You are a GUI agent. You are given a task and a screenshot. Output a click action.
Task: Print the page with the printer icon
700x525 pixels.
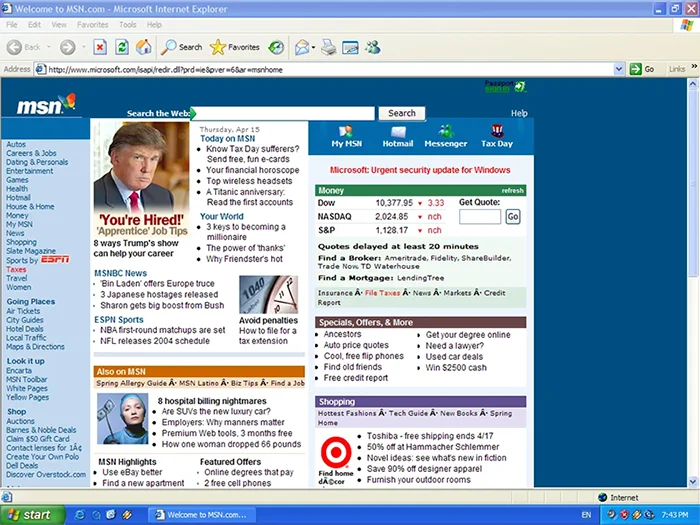(329, 47)
